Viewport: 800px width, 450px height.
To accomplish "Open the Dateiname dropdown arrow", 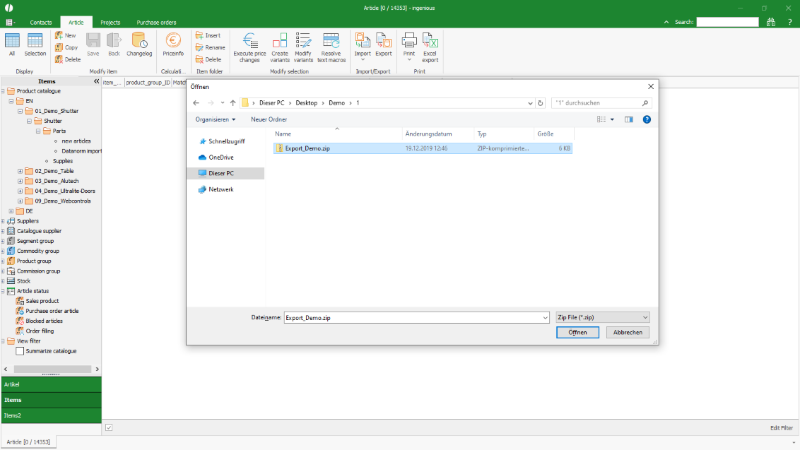I will [545, 317].
